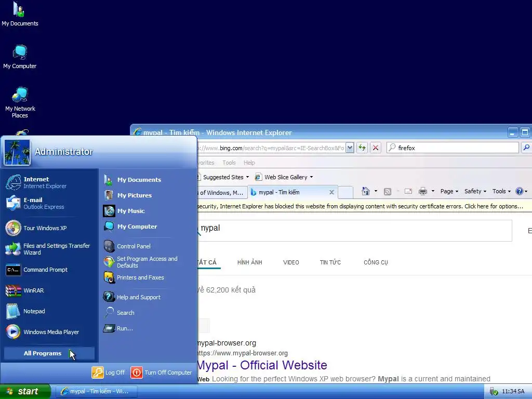Viewport: 532px width, 399px height.
Task: Open the Tools menu in IE menu bar
Action: click(229, 163)
